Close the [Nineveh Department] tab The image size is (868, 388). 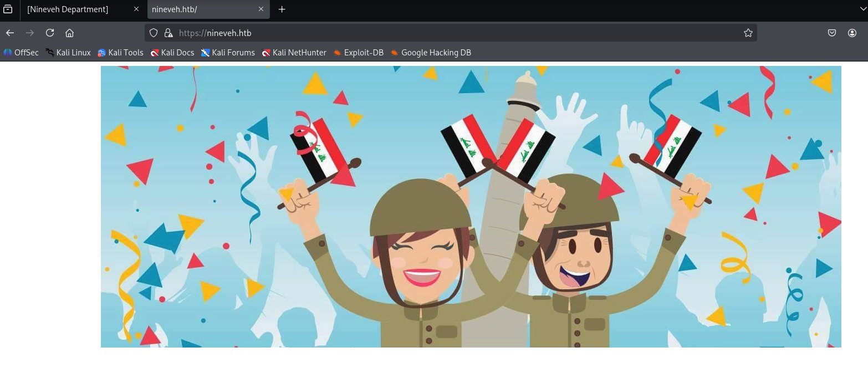[x=136, y=9]
